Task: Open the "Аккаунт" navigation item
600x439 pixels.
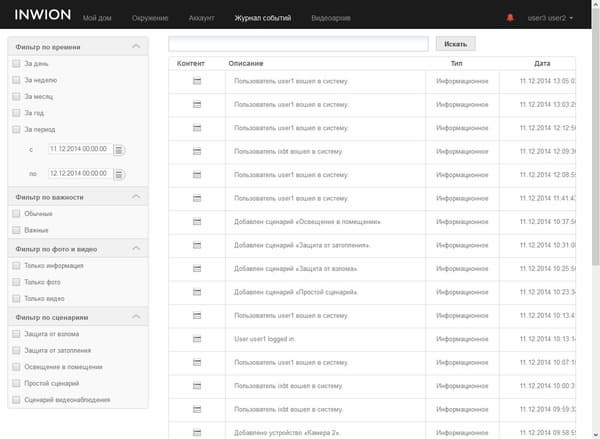Action: pos(202,18)
